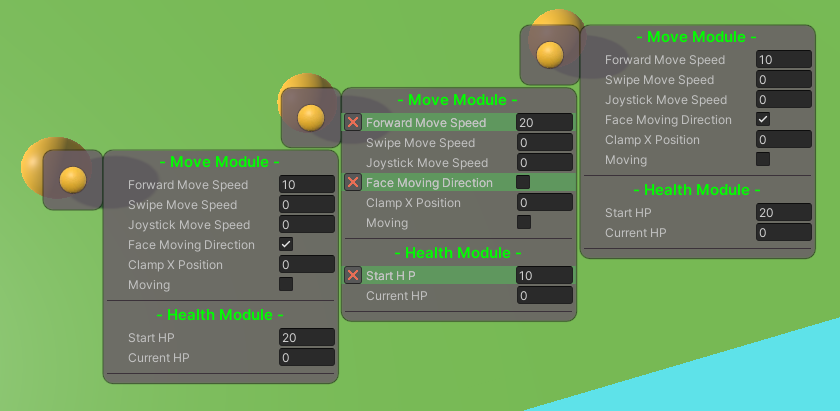Check Face Moving Direction in middle panel
This screenshot has width=840, height=411.
(x=523, y=182)
